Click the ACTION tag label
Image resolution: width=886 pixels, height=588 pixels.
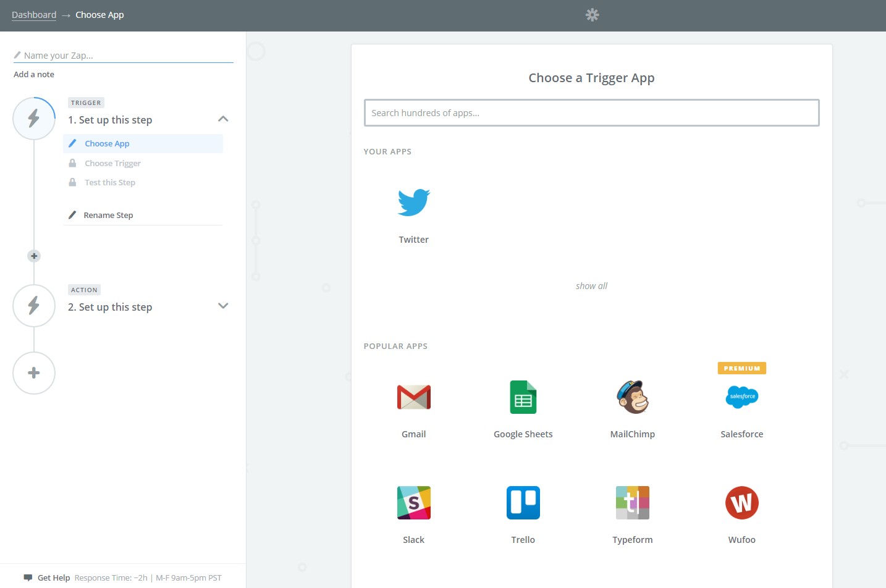(84, 290)
